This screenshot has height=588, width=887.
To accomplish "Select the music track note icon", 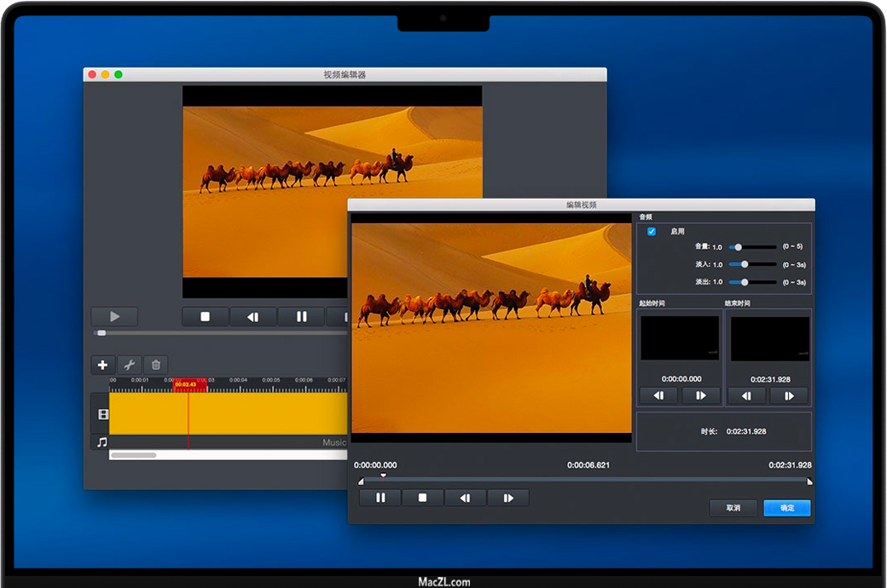I will point(101,442).
